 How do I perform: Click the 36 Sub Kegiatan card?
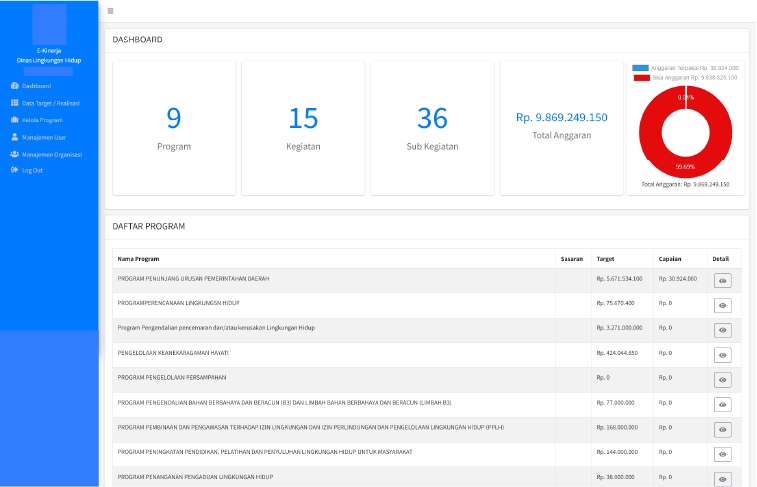pyautogui.click(x=432, y=128)
